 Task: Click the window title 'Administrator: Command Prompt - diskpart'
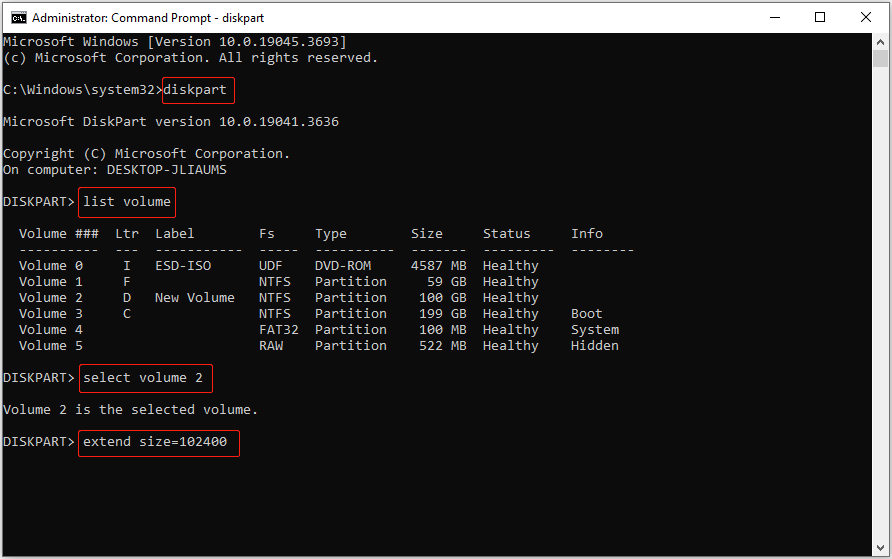148,18
